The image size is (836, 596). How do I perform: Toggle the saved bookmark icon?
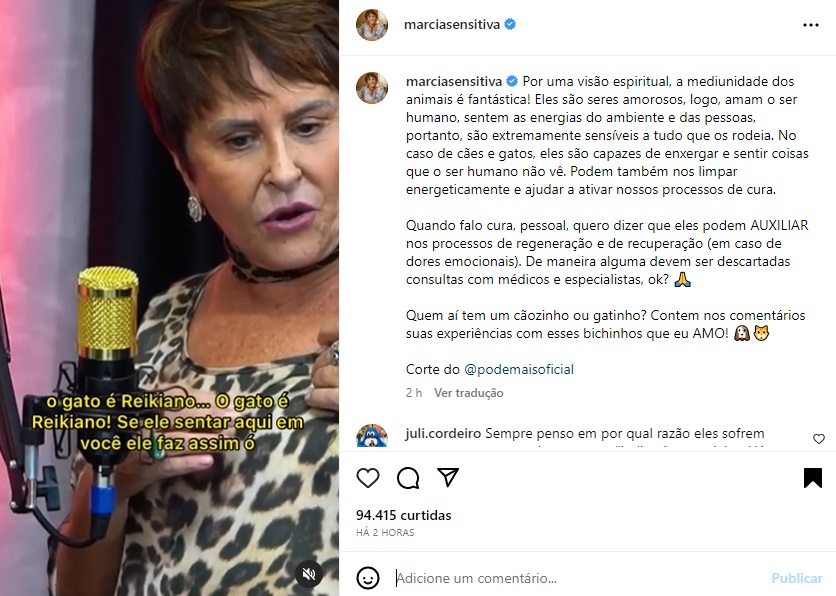point(813,478)
